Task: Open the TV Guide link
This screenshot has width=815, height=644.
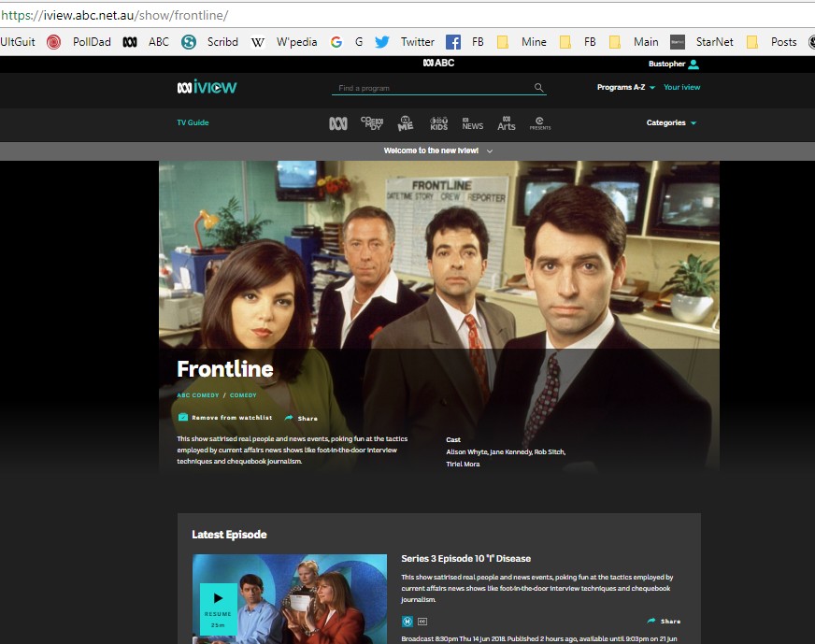Action: pos(193,122)
